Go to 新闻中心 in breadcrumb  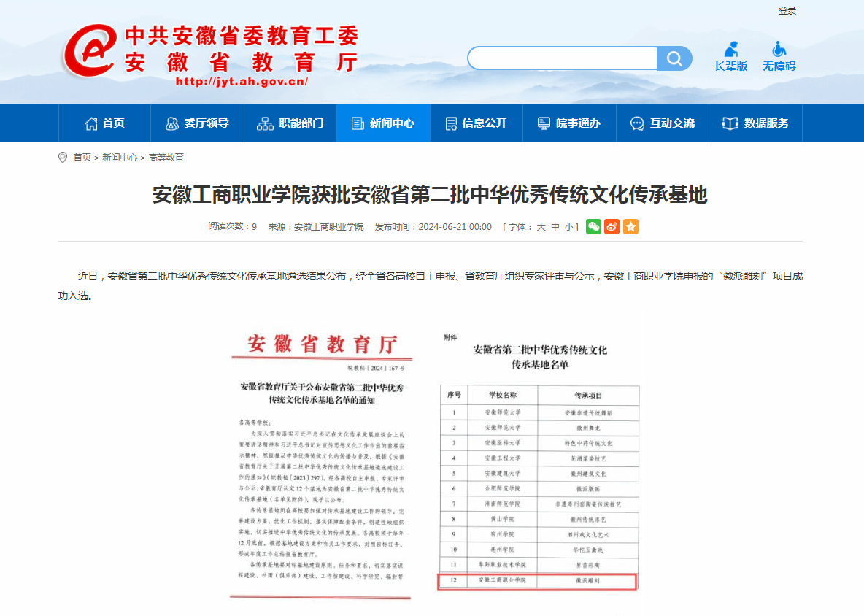pyautogui.click(x=120, y=158)
